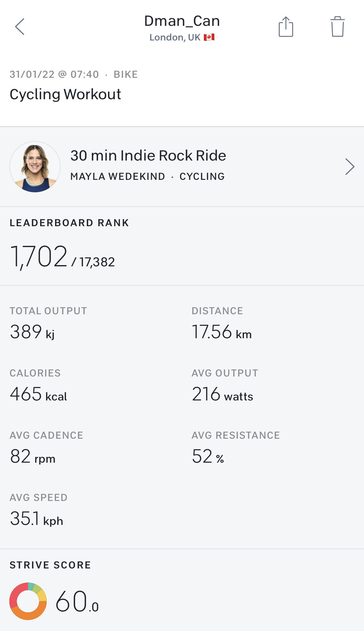Tap the Avg Resistance 52% stat
The image size is (364, 631).
(x=208, y=456)
